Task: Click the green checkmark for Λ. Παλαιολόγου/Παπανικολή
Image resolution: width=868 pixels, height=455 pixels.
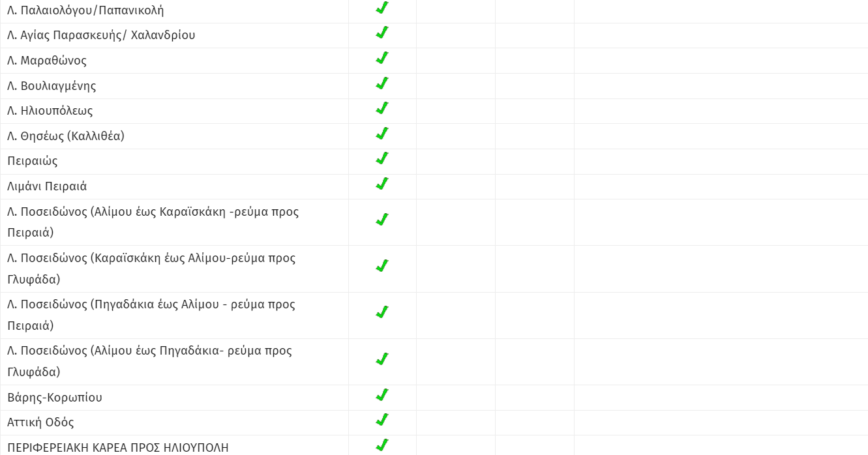Action: pyautogui.click(x=382, y=8)
